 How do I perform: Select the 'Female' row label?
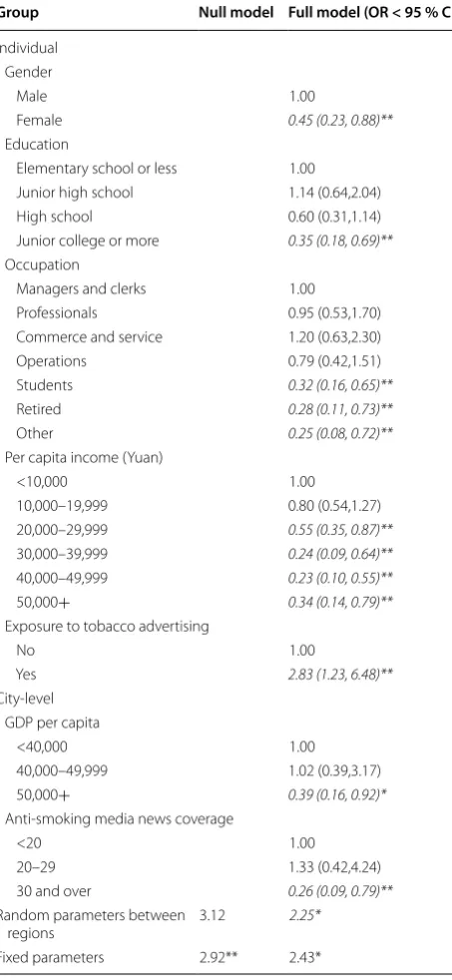[x=39, y=120]
